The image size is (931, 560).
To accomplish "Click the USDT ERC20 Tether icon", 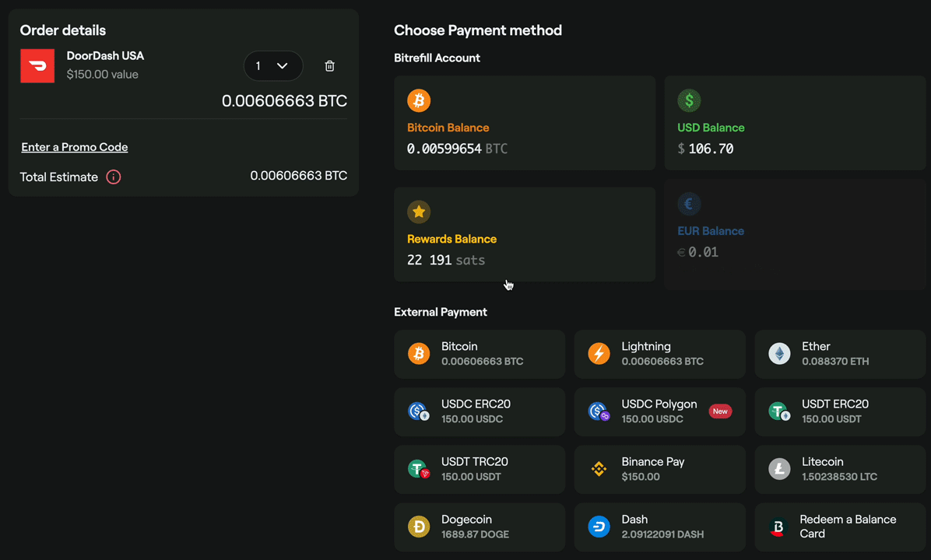I will point(779,411).
